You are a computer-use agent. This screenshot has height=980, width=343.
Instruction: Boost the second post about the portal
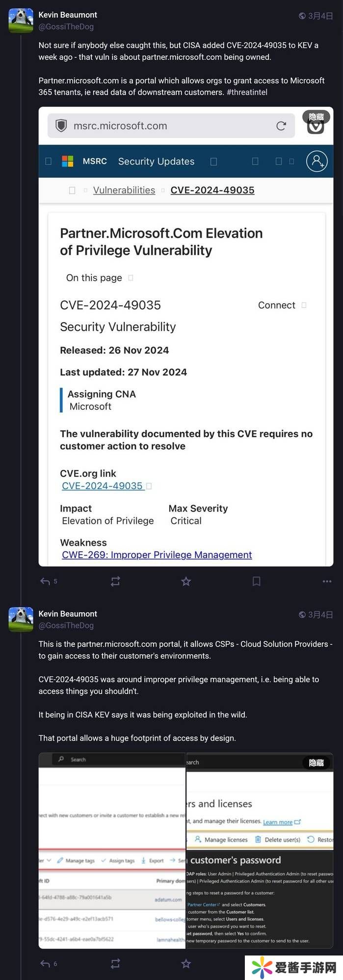point(115,963)
